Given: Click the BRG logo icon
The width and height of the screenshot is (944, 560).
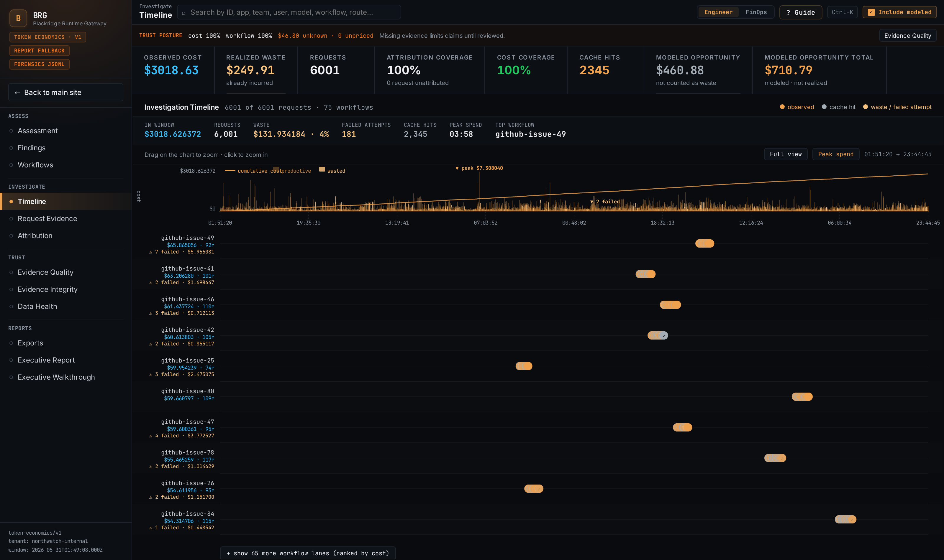Looking at the screenshot, I should point(18,18).
